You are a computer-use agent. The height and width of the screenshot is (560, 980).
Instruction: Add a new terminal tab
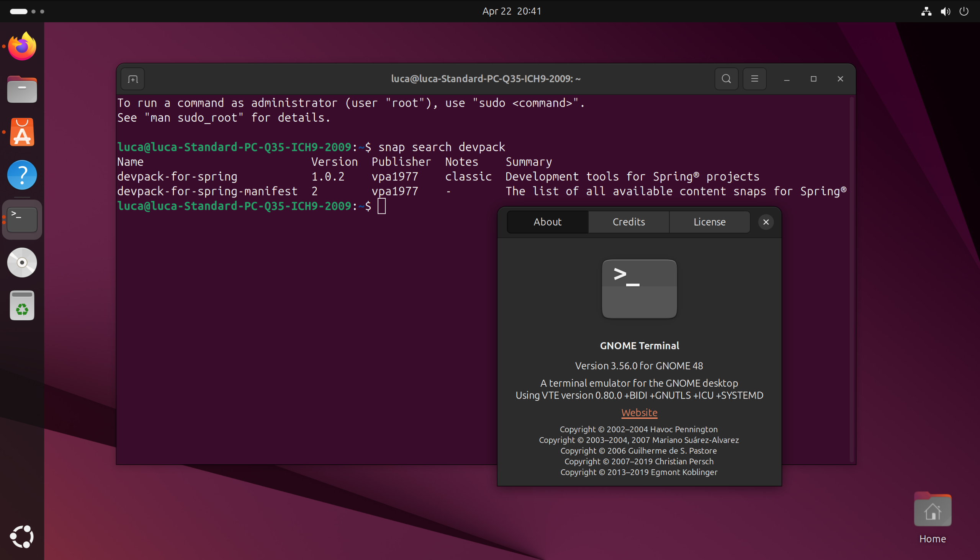[x=133, y=79]
